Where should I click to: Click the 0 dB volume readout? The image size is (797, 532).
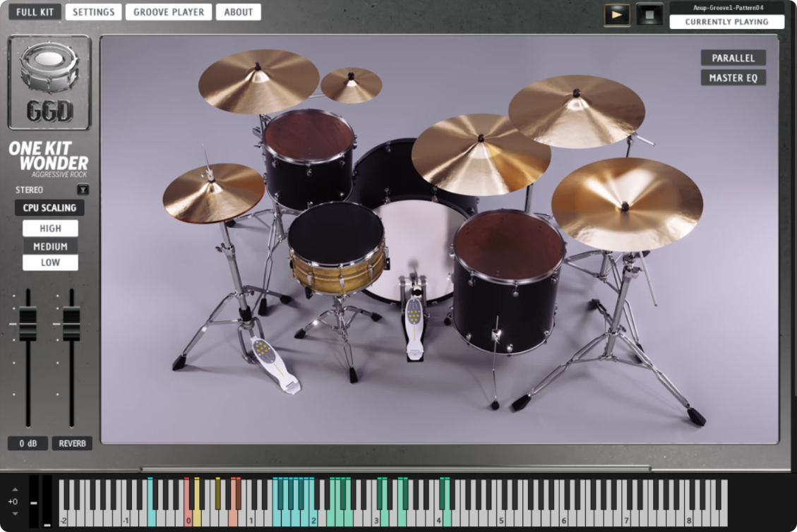[28, 443]
